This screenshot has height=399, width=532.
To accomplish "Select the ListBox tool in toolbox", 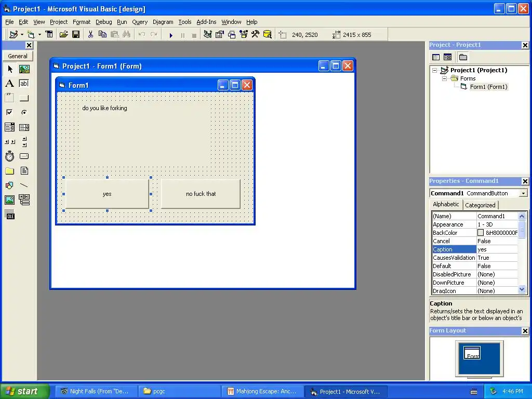I will [x=24, y=127].
